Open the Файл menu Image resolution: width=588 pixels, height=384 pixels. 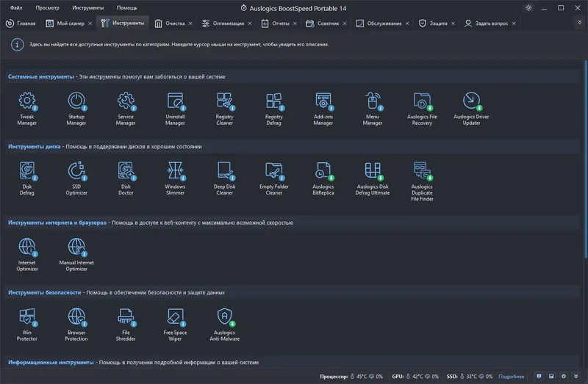click(15, 7)
